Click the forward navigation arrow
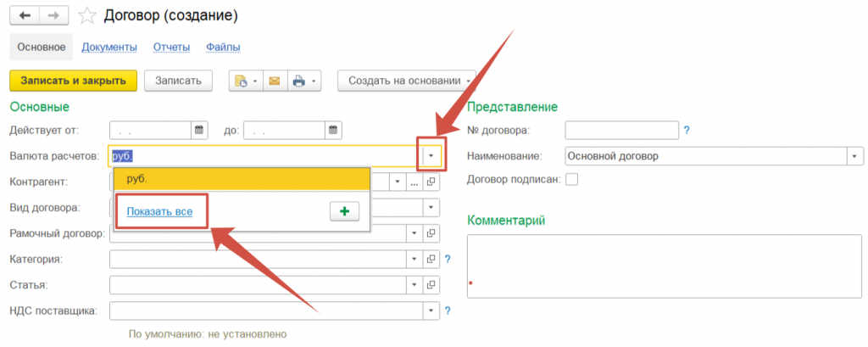The height and width of the screenshot is (347, 868). click(x=53, y=15)
